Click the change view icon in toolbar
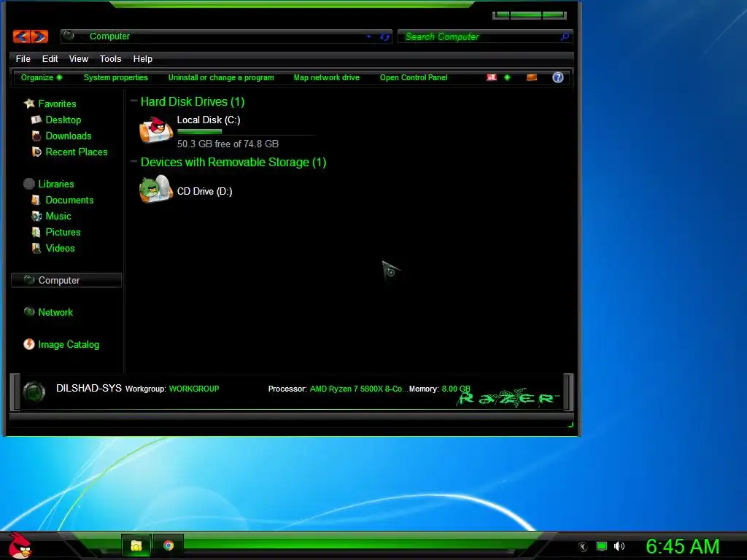747x560 pixels. click(492, 77)
